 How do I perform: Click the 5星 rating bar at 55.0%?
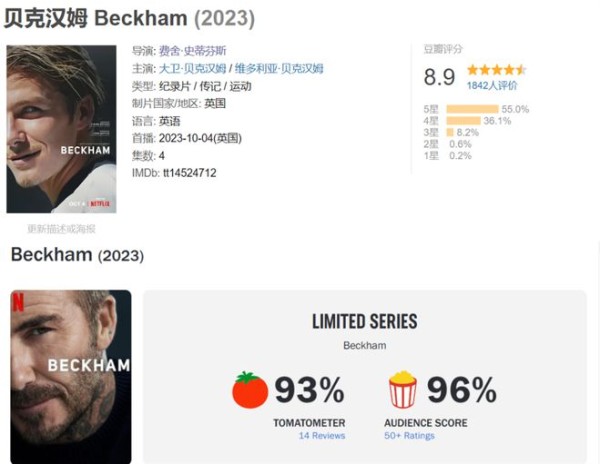coord(473,109)
